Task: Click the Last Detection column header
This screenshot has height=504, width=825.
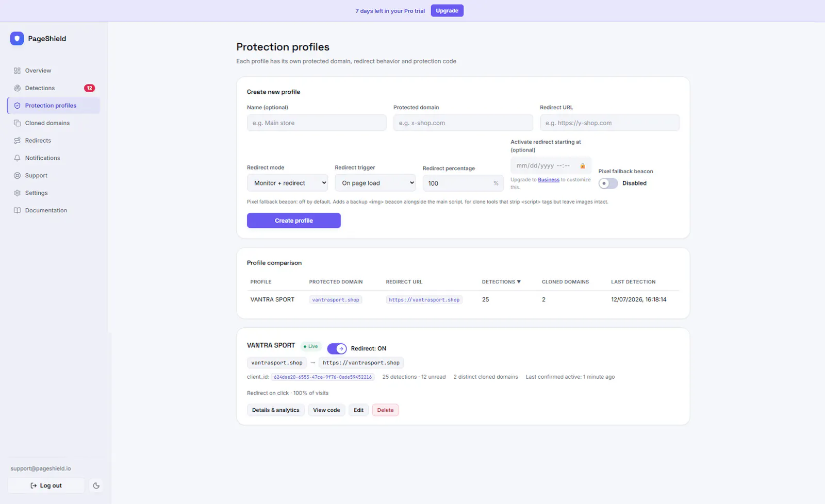Action: click(x=633, y=282)
